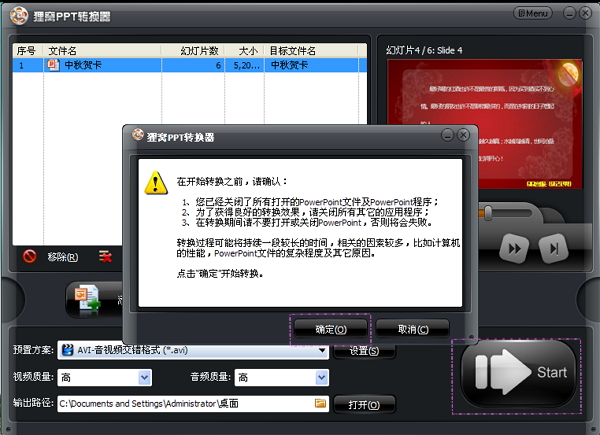Click the 目标文件名 column header
The image size is (600, 435).
(311, 51)
